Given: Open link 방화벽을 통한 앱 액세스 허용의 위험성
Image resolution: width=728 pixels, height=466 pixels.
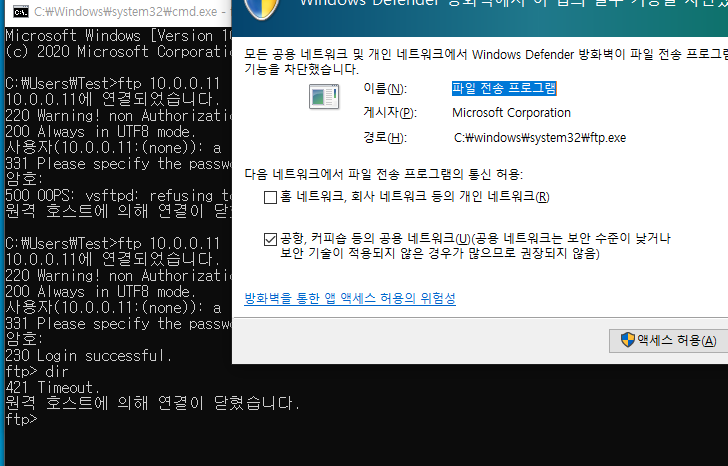Looking at the screenshot, I should [x=350, y=298].
